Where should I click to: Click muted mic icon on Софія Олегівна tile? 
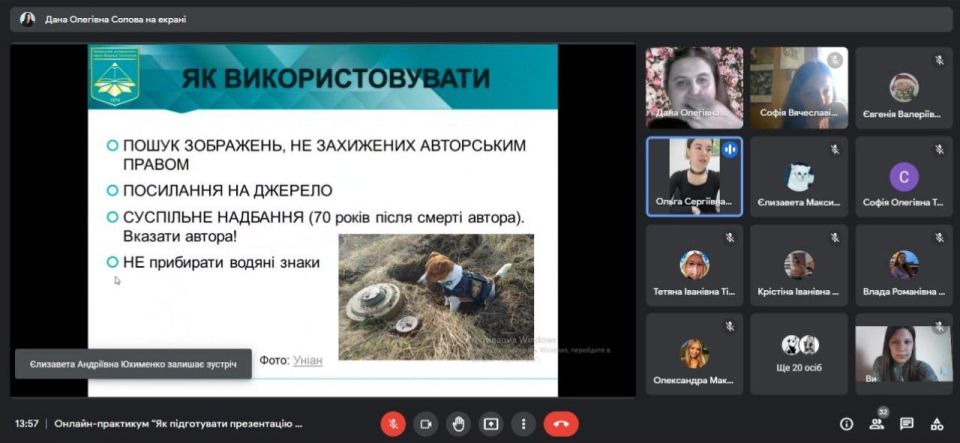pyautogui.click(x=939, y=149)
